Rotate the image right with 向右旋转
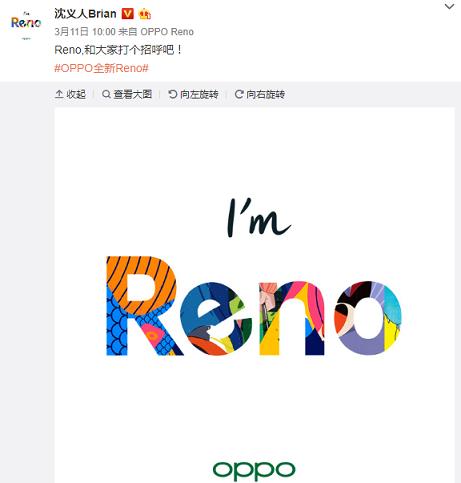Image resolution: width=461 pixels, height=483 pixels. tap(260, 94)
